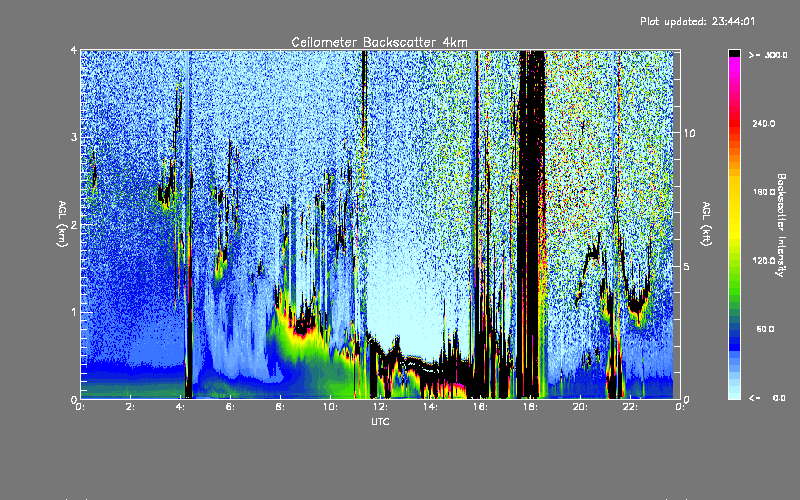Select the ">= 300.0" colorbar value
This screenshot has height=500, width=800.
pos(768,55)
